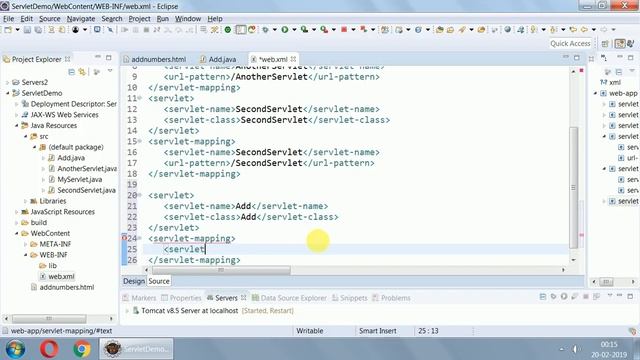
Task: Open the File menu
Action: pos(9,19)
